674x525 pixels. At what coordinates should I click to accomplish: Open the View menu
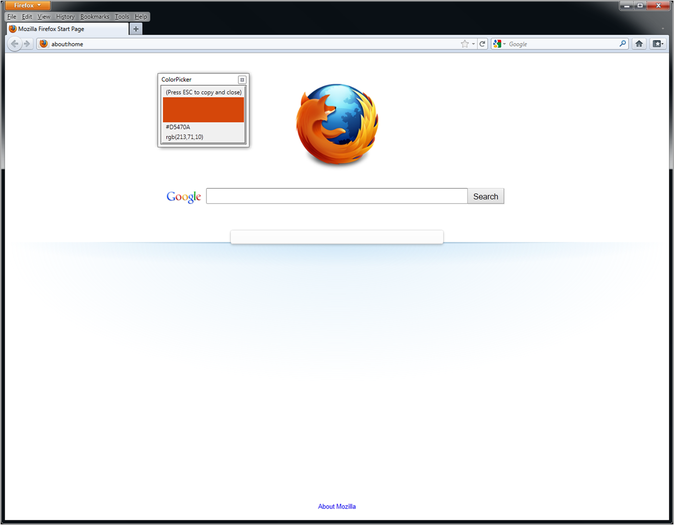click(43, 17)
